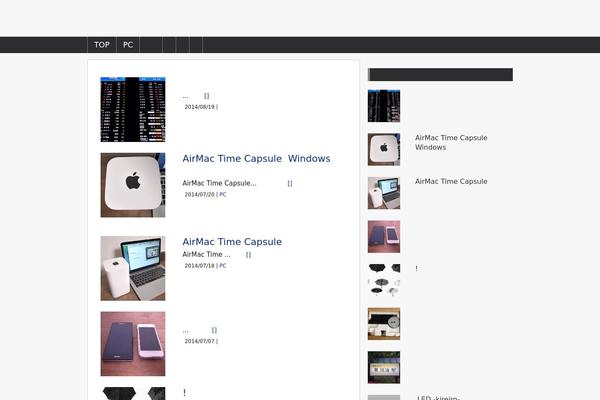
Task: Open sidebar link 'AirMac Time Capsule Windows'
Action: (x=451, y=142)
